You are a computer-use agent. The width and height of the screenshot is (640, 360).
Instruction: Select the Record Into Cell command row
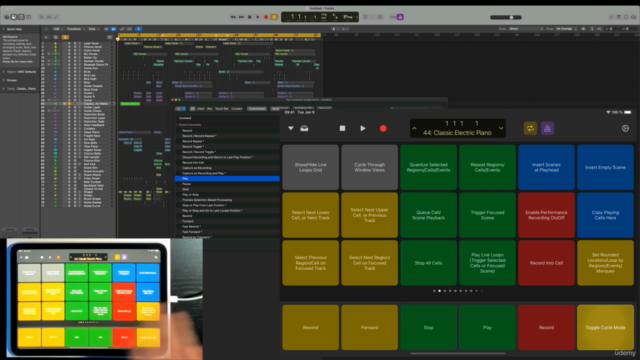pos(227,162)
